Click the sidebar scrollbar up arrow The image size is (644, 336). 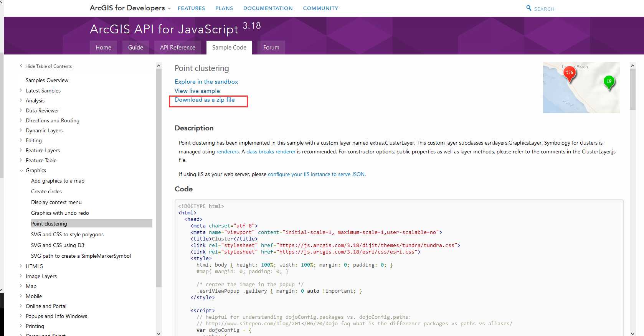[x=159, y=66]
